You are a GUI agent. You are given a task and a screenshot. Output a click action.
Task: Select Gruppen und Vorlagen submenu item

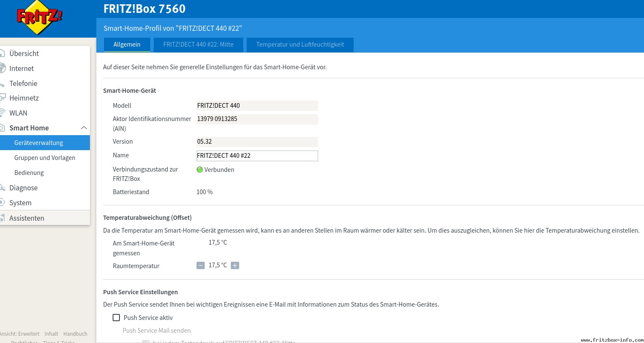point(45,158)
